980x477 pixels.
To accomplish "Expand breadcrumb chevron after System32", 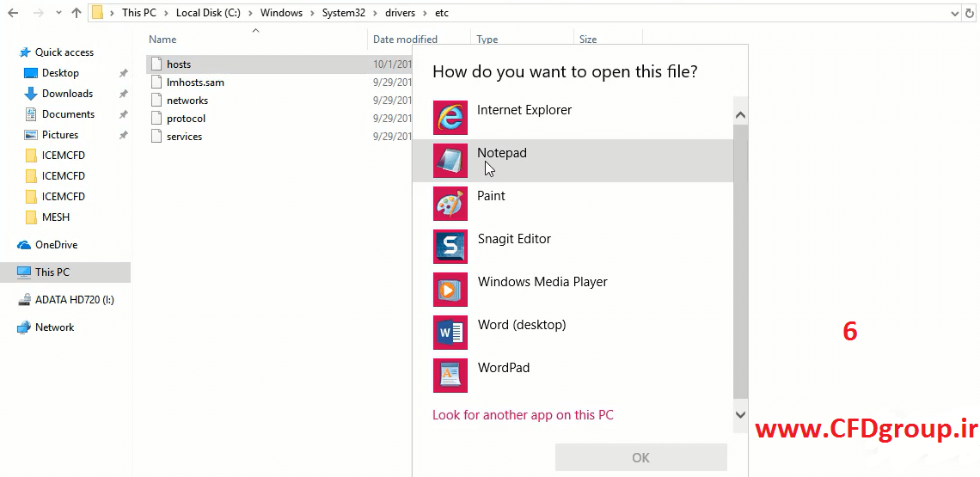I will click(374, 13).
